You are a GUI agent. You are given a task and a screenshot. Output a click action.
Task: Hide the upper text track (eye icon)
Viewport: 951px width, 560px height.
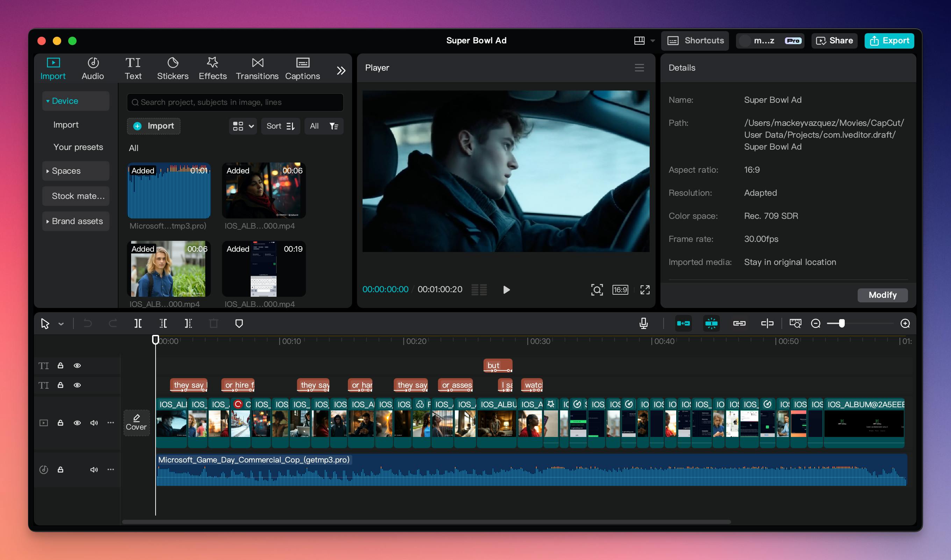(77, 366)
